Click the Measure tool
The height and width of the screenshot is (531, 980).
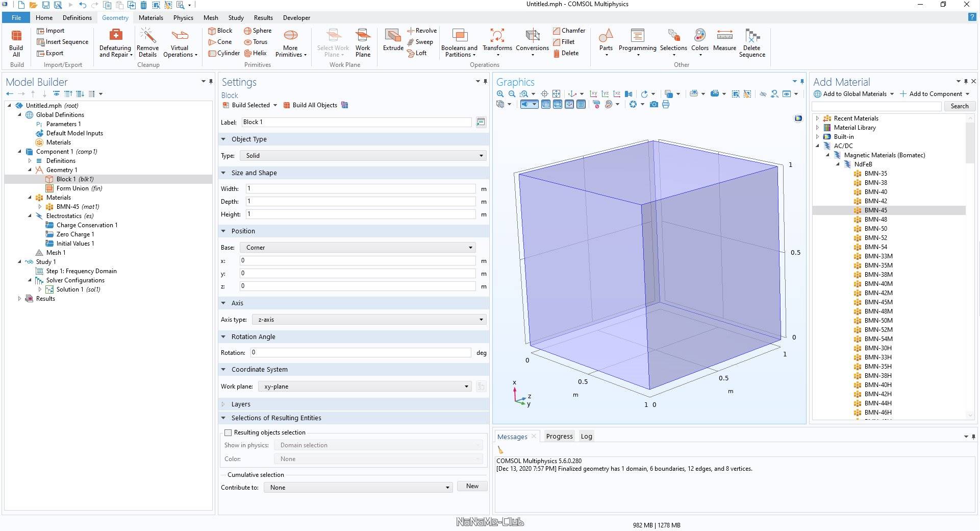click(x=724, y=40)
